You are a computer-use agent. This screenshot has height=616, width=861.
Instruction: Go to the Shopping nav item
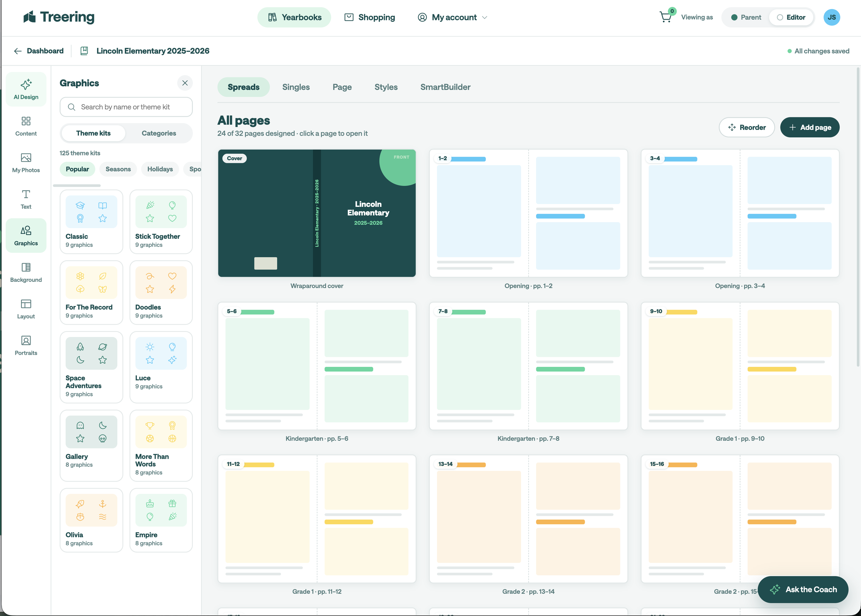(x=370, y=18)
